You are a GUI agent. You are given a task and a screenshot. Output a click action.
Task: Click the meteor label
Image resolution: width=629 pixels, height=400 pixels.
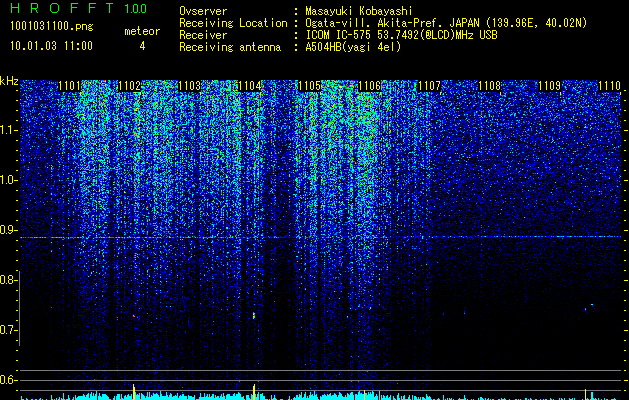coord(142,31)
